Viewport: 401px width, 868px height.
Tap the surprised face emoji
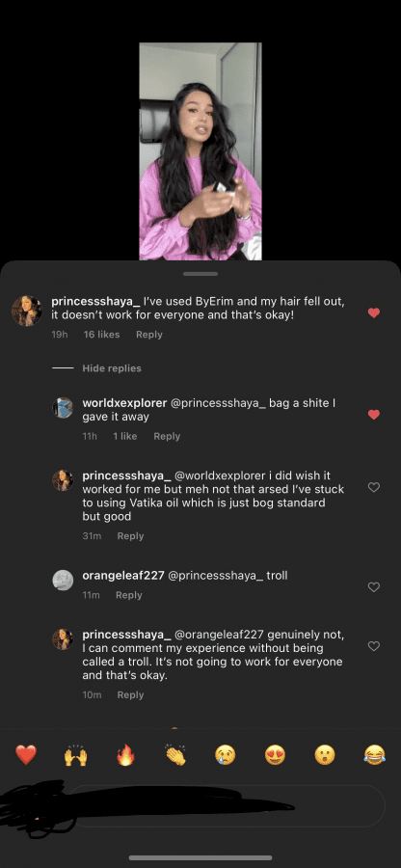325,754
